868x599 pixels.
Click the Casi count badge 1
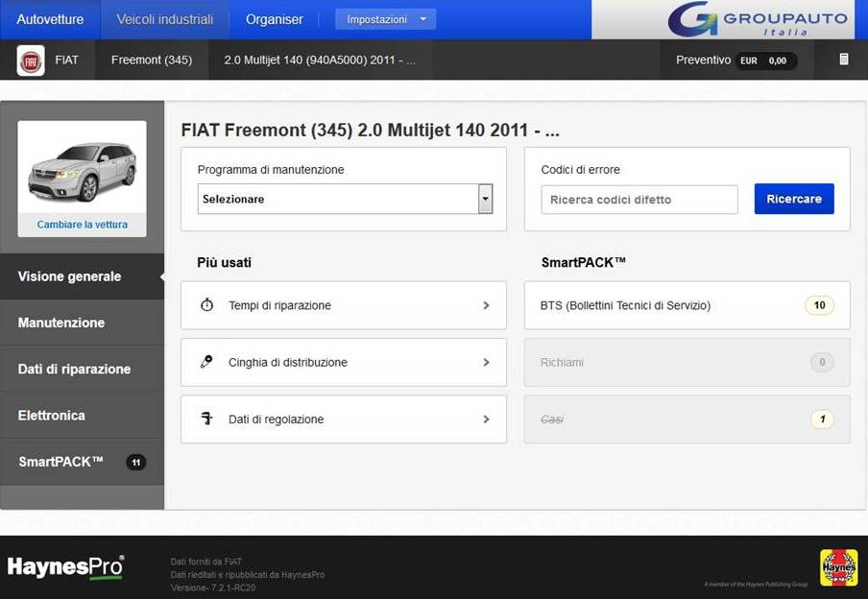[822, 419]
